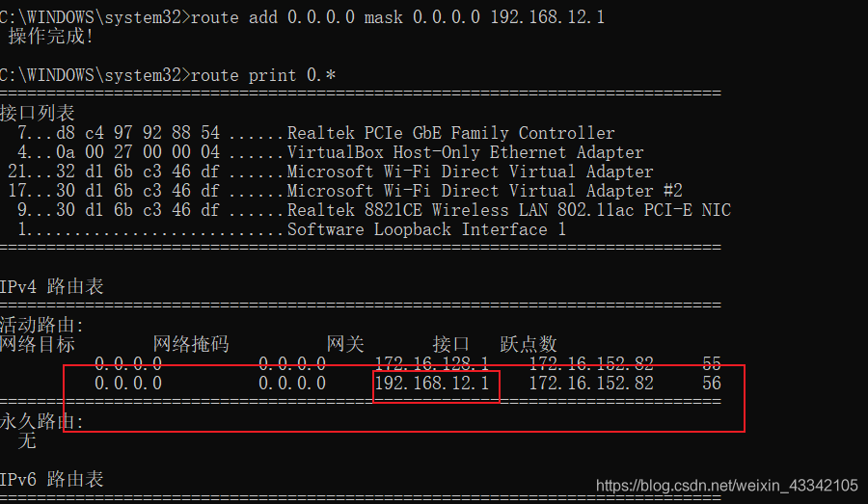Click the IPv4 路由表 heading
Screen dimensions: 868x504
click(51, 286)
